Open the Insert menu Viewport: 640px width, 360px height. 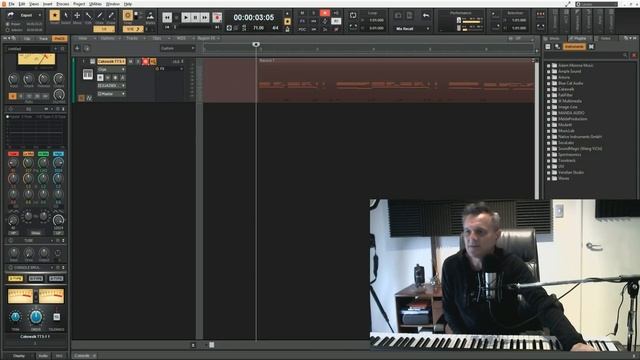48,4
